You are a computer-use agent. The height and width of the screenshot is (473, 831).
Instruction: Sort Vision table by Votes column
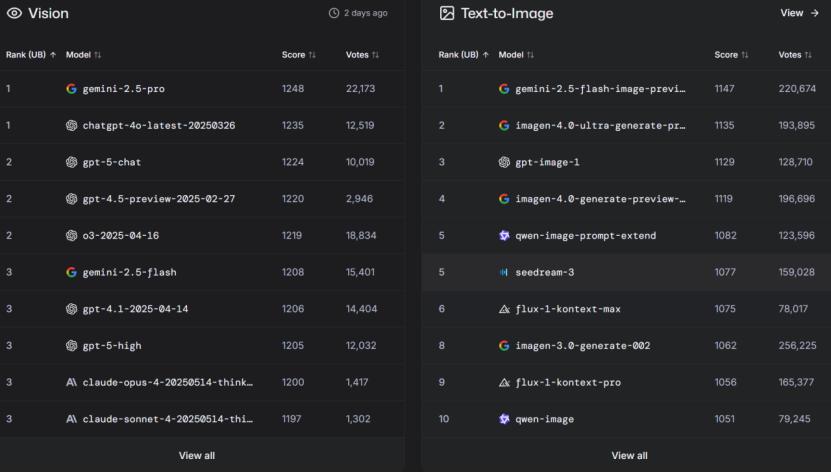[x=362, y=54]
